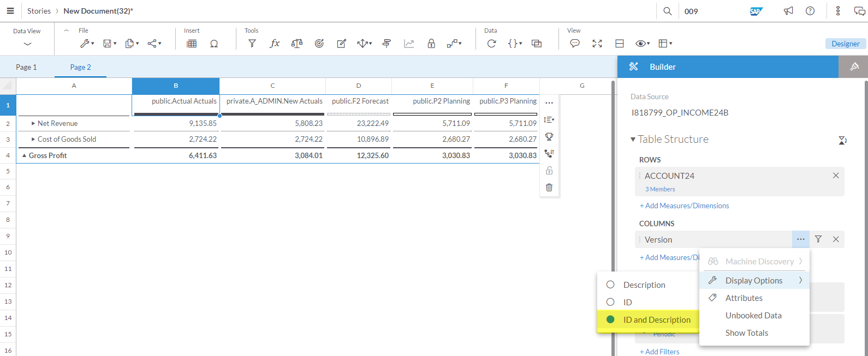Open the freeze/grid layout dropdown in View
This screenshot has height=356, width=868.
click(665, 44)
